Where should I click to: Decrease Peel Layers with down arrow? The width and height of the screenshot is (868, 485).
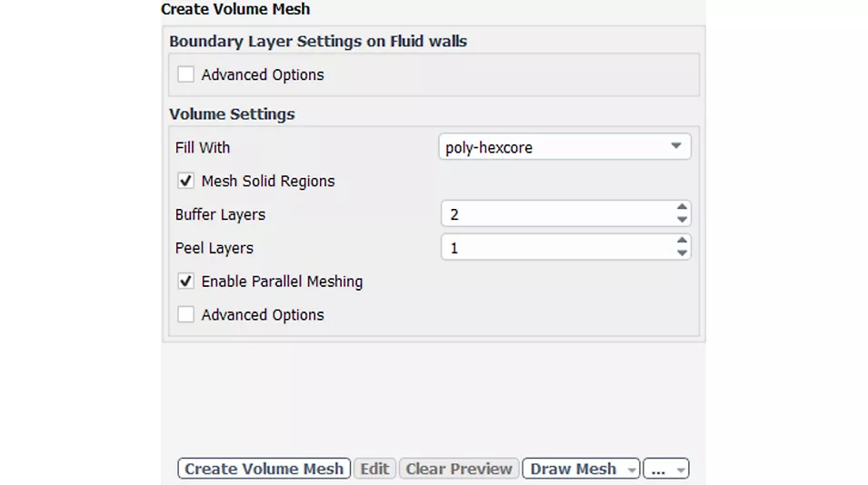tap(682, 253)
